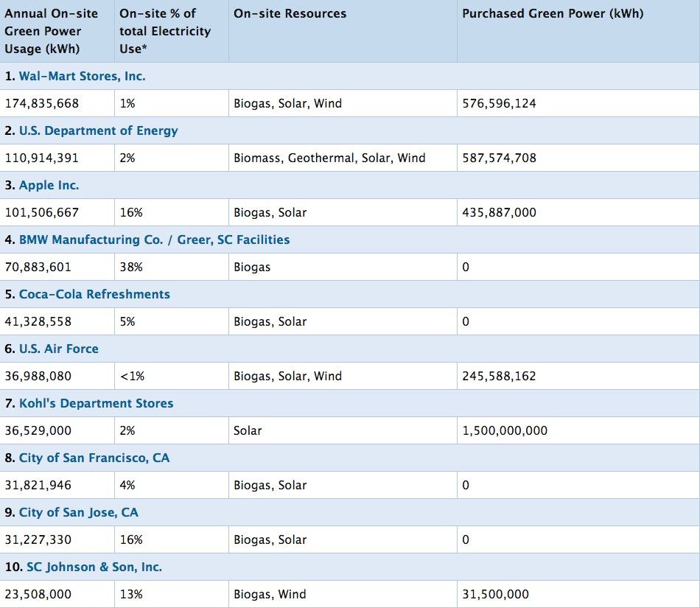Select 16% in the 101,506,667 row
Image resolution: width=700 pixels, height=608 pixels.
pos(131,212)
